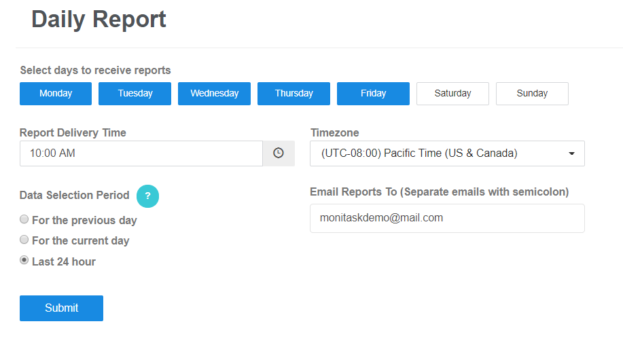Image resolution: width=623 pixels, height=364 pixels.
Task: Edit the Email Reports To field
Action: pyautogui.click(x=447, y=218)
